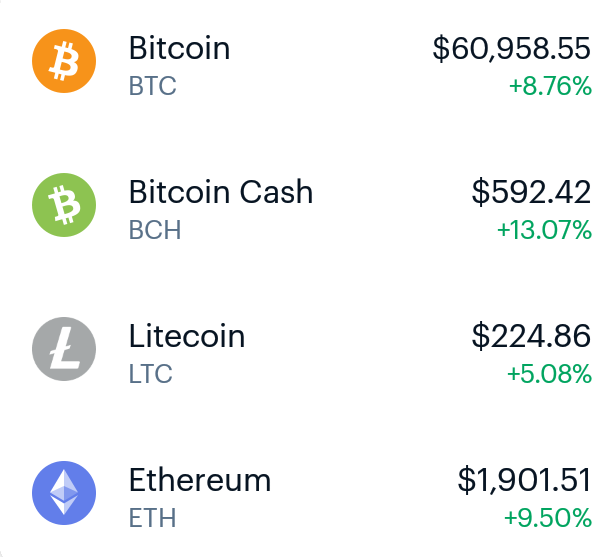Select the BTC ticker symbol

click(153, 86)
